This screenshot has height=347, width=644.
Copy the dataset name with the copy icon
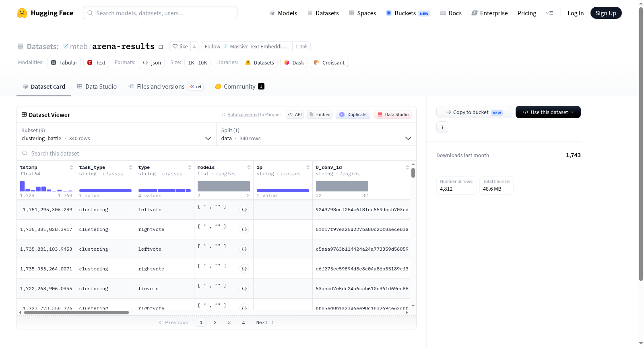point(160,46)
